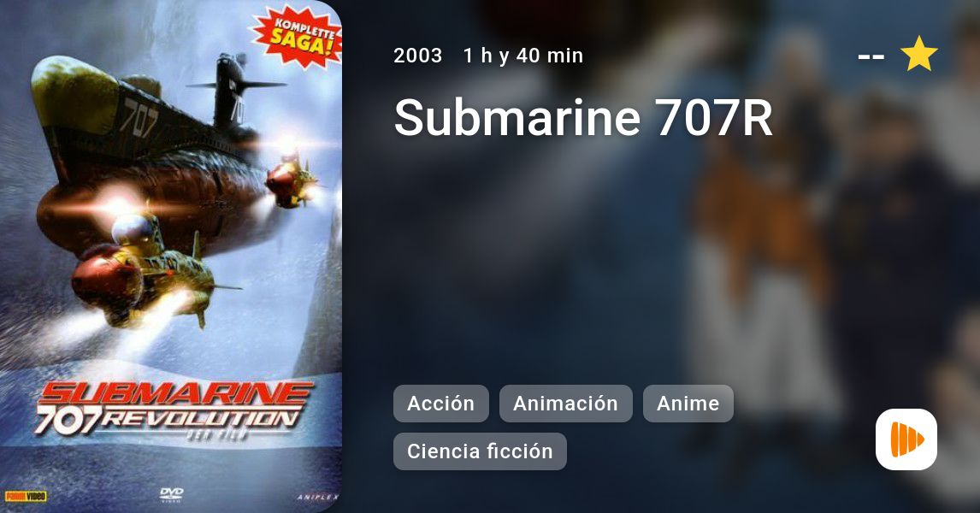This screenshot has height=513, width=980.
Task: Click the yellow rating star icon
Action: coord(918,54)
